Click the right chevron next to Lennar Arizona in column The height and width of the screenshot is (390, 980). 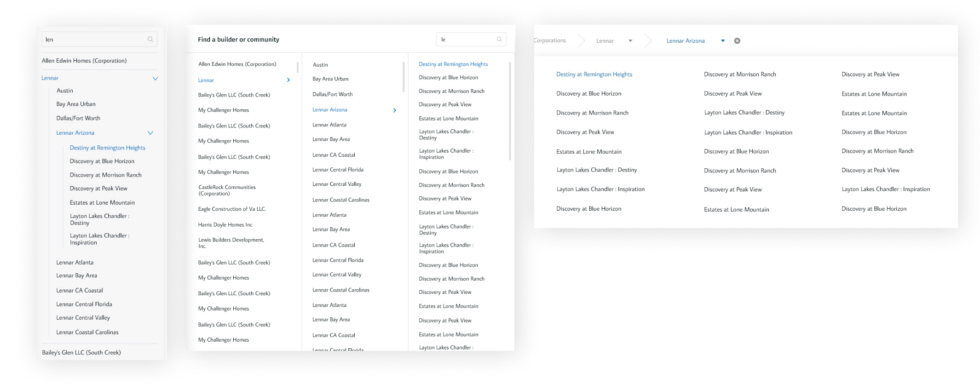tap(395, 110)
